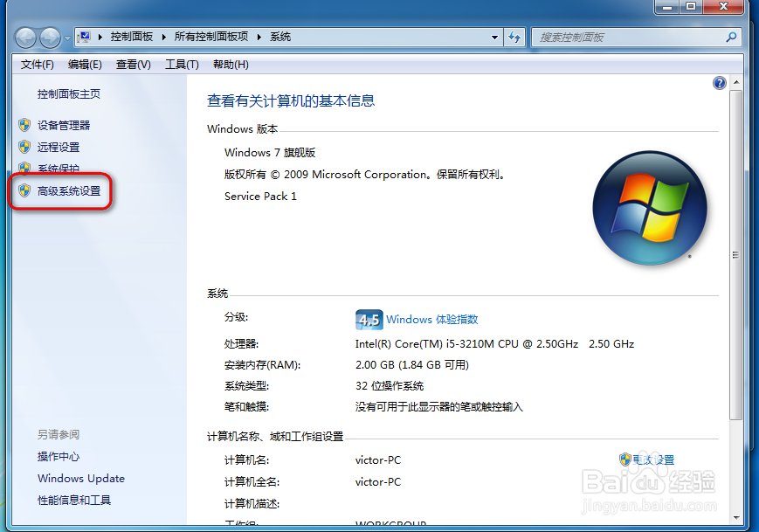Click the blue help question mark icon
This screenshot has height=532, width=759.
tap(720, 83)
